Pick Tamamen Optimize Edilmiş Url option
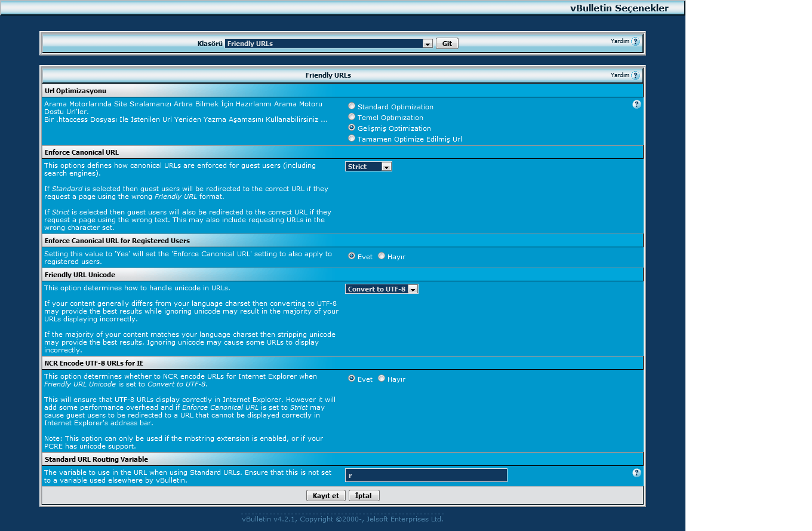This screenshot has width=812, height=531. (x=352, y=138)
